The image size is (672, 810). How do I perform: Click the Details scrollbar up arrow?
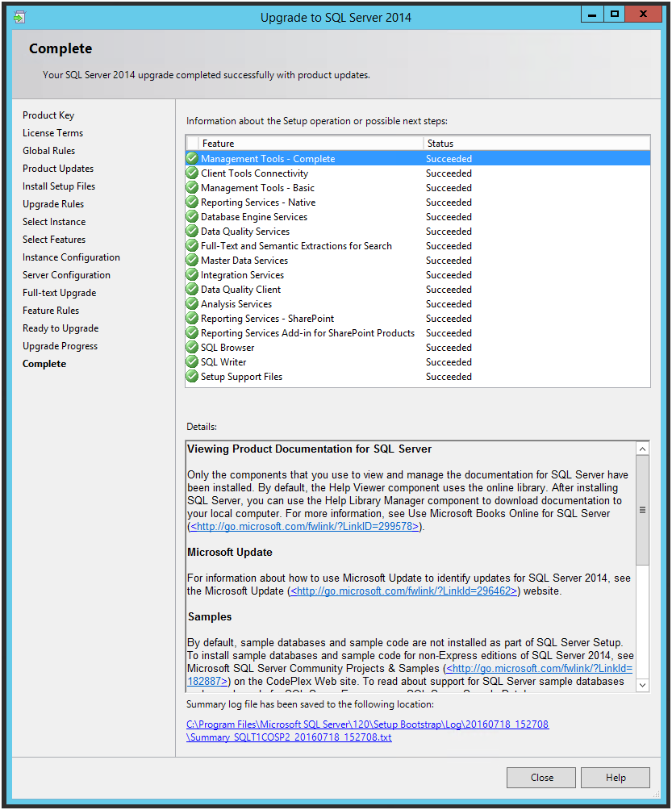point(643,449)
